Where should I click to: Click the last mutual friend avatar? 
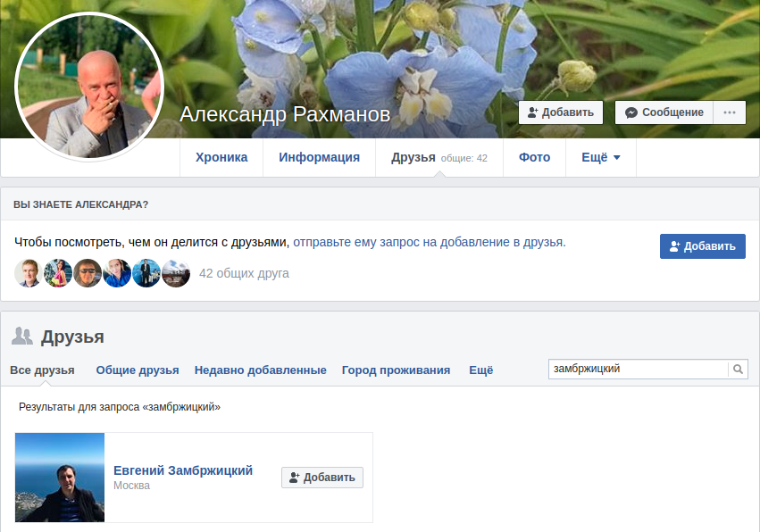point(176,273)
